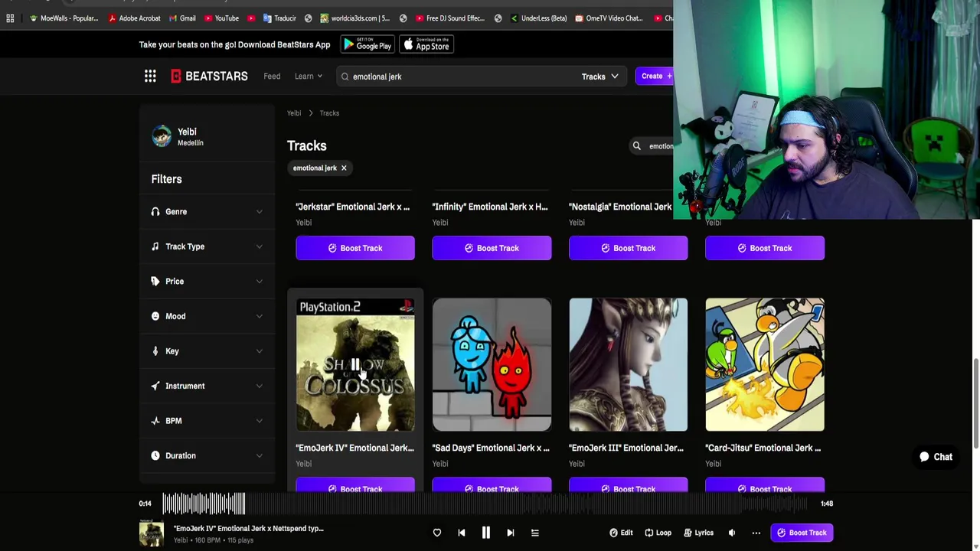Open the YouTube bookmark

pyautogui.click(x=221, y=18)
